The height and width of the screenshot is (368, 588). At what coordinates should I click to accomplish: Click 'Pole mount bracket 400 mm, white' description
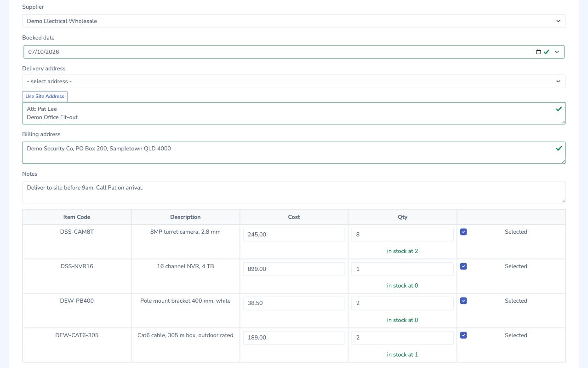tap(185, 301)
